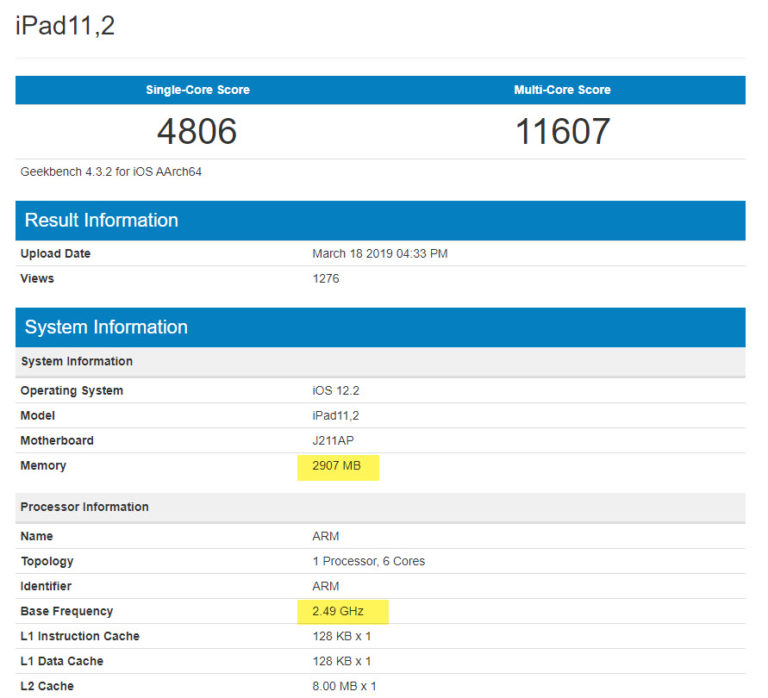
Task: Click the Multi-Core Score header
Action: [562, 90]
